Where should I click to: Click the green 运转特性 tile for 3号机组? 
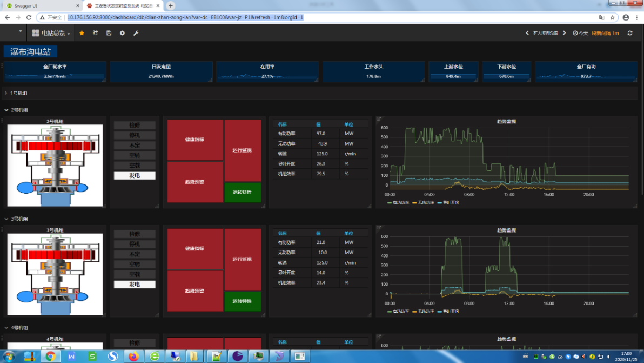(x=242, y=301)
